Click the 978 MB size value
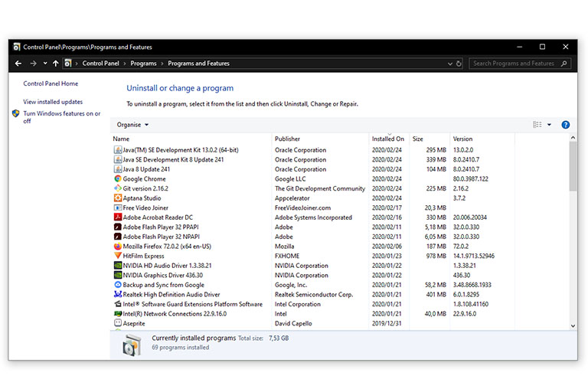The height and width of the screenshot is (392, 588). coord(436,256)
